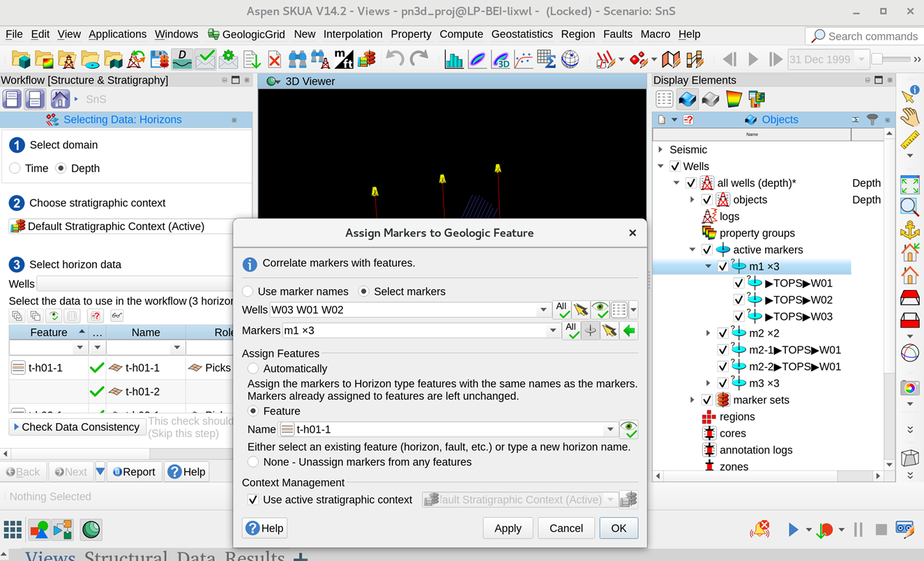This screenshot has width=924, height=561.
Task: Click the globe icon in the toolbar
Action: click(x=570, y=60)
